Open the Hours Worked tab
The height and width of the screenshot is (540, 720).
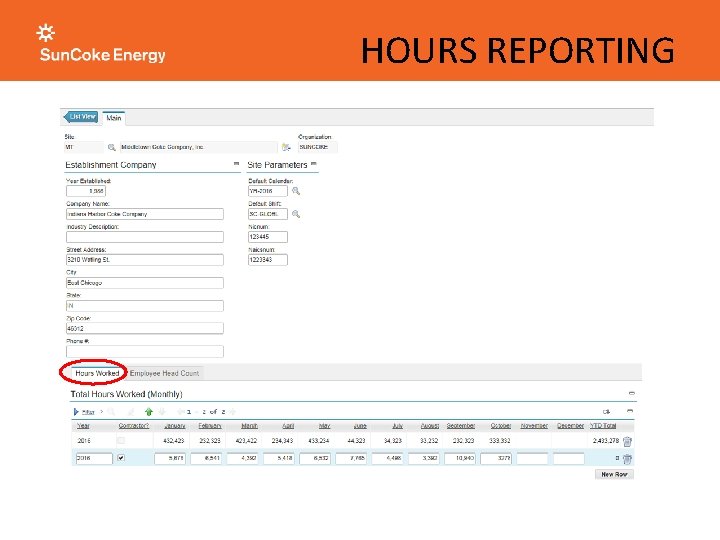point(97,373)
